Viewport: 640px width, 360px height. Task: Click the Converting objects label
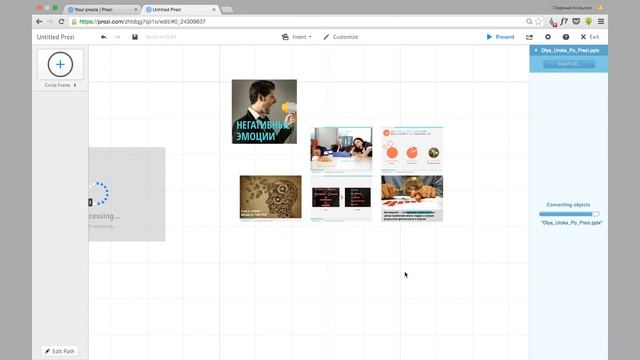[x=569, y=205]
